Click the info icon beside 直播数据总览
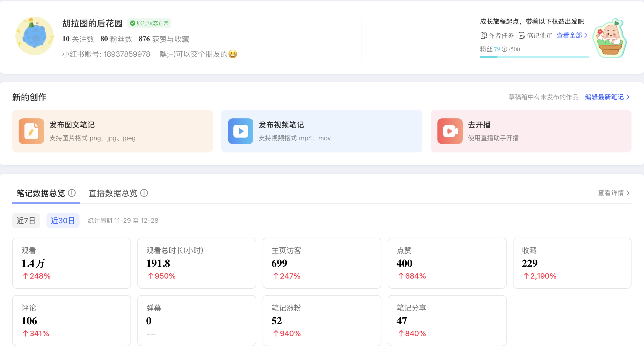644x352 pixels. click(144, 193)
